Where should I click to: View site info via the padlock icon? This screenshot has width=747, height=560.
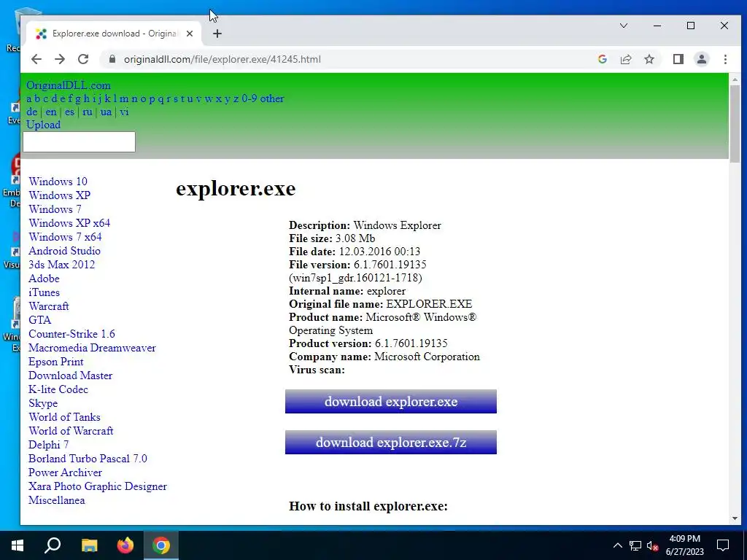click(x=112, y=59)
